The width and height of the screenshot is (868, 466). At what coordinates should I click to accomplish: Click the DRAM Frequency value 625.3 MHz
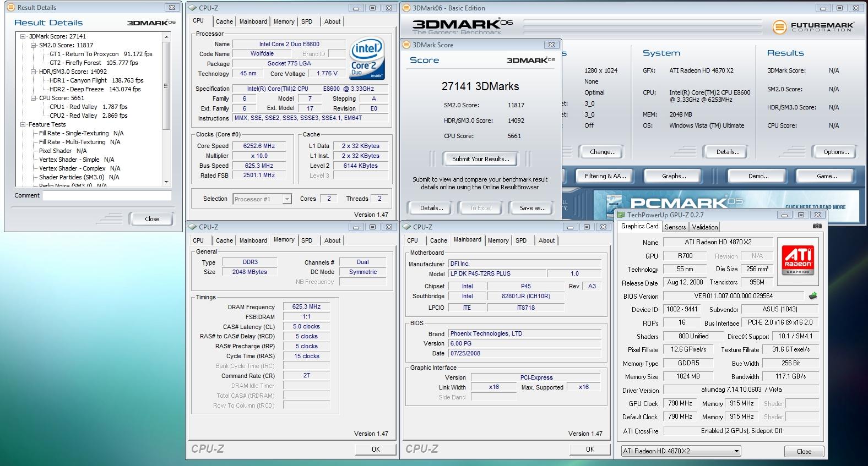click(306, 306)
